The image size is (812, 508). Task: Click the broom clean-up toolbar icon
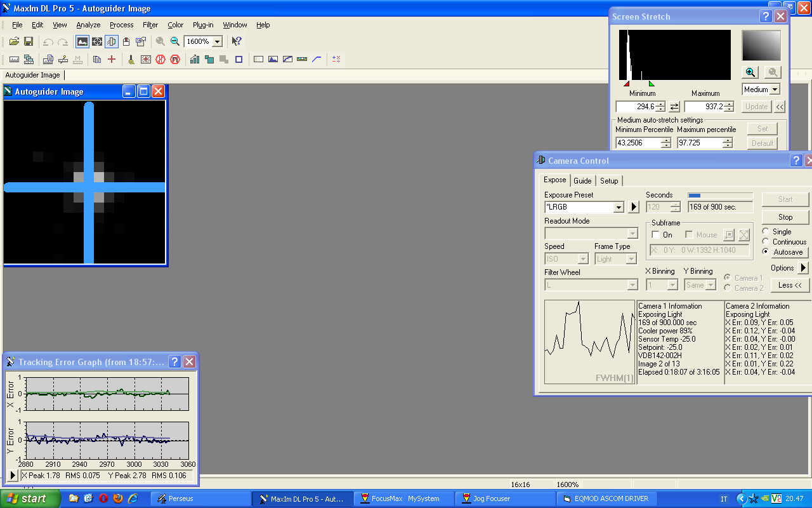[131, 59]
